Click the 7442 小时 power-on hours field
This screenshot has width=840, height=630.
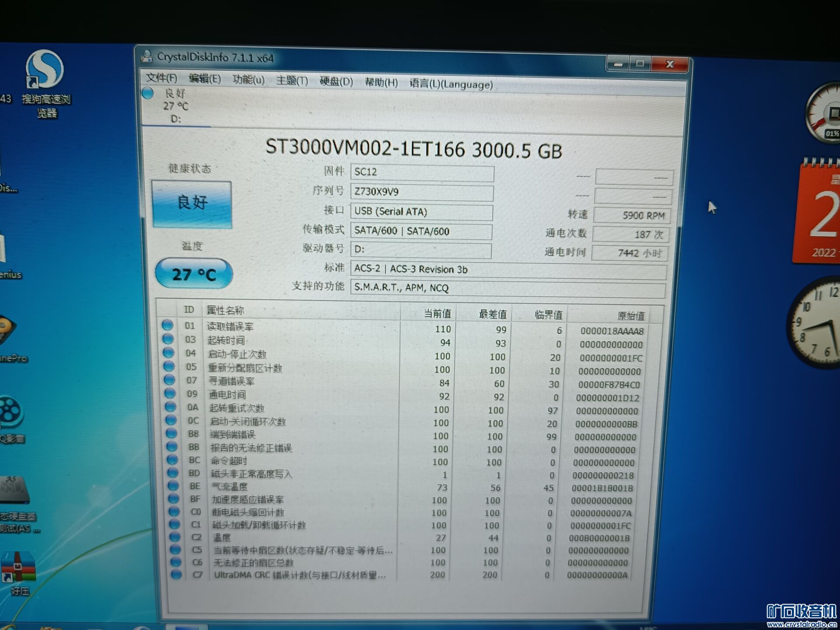tap(630, 253)
